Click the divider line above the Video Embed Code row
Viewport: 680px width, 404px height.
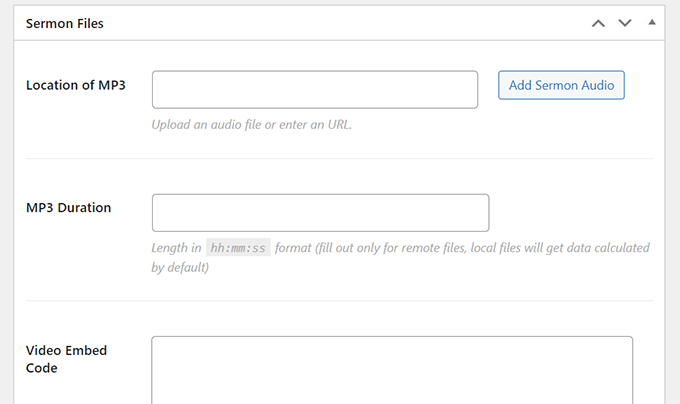point(340,301)
